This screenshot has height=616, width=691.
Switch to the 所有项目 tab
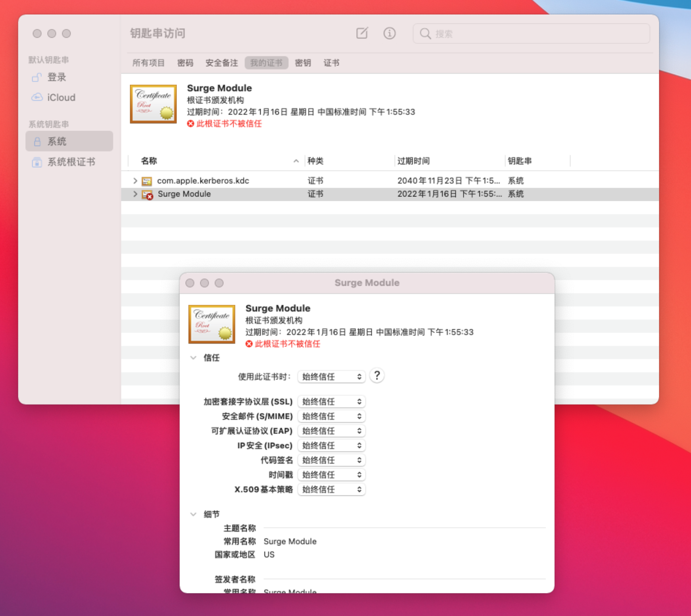148,63
